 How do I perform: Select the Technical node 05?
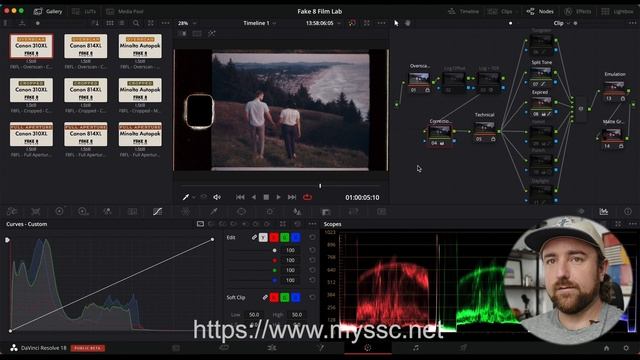click(x=484, y=131)
